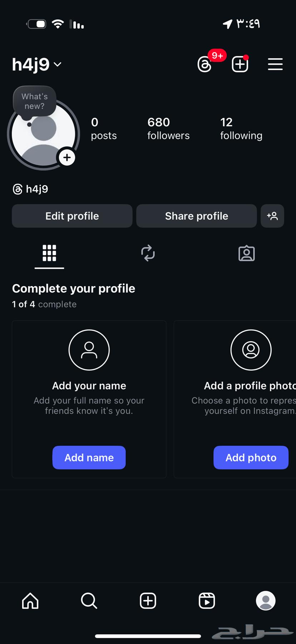Tap the create plus icon in bottom bar
The height and width of the screenshot is (644, 296).
[148, 601]
